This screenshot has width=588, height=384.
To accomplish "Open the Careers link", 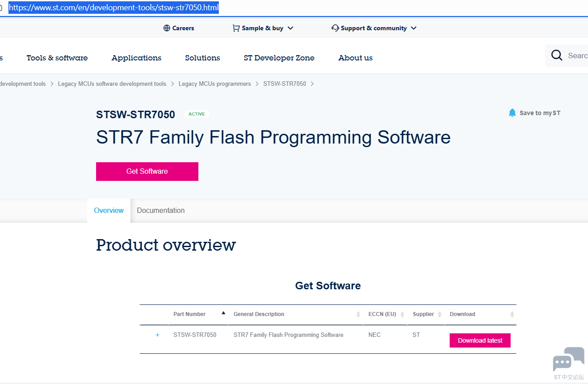I will click(183, 28).
